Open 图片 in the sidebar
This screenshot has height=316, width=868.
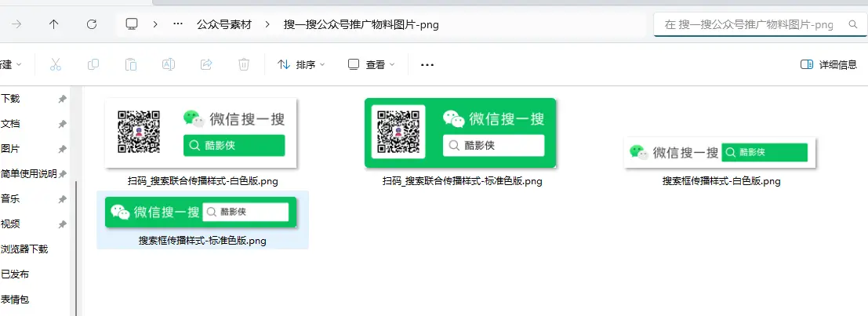tap(10, 149)
